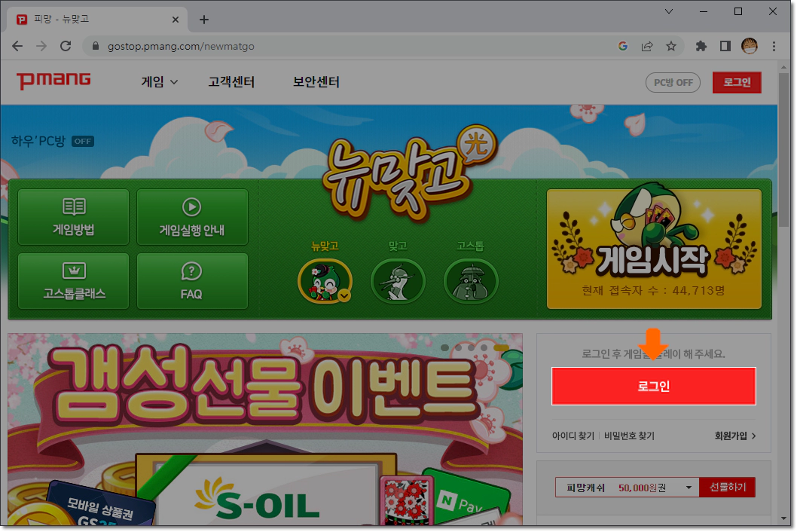Select the active yellow carousel indicator
The image size is (797, 532).
coord(501,348)
